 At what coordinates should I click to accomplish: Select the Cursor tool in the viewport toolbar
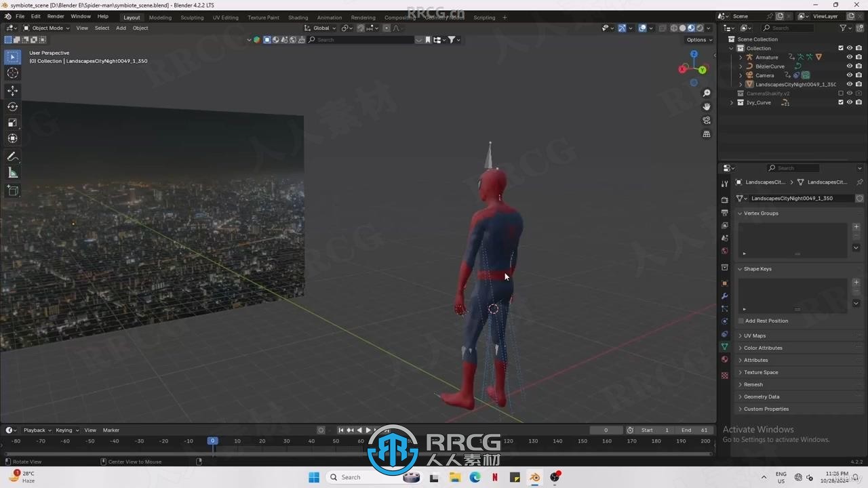(x=12, y=73)
